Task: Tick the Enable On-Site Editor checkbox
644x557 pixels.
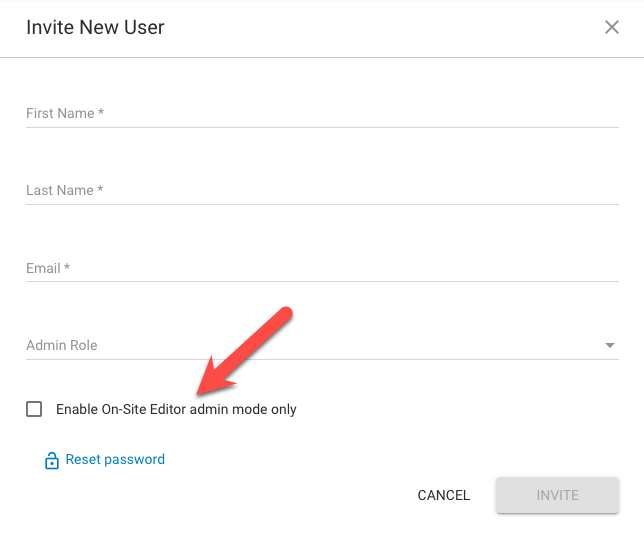Action: pos(35,409)
